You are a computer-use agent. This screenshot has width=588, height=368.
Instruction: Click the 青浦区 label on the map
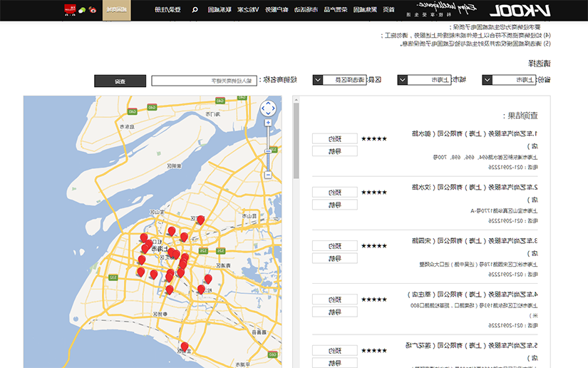[224, 265]
